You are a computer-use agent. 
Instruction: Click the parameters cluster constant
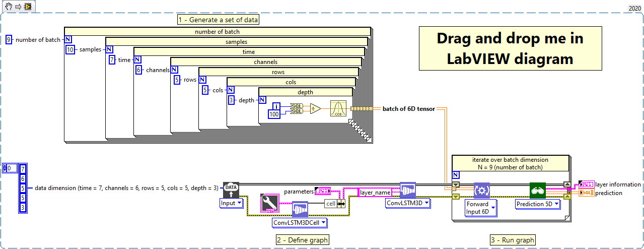coord(322,191)
